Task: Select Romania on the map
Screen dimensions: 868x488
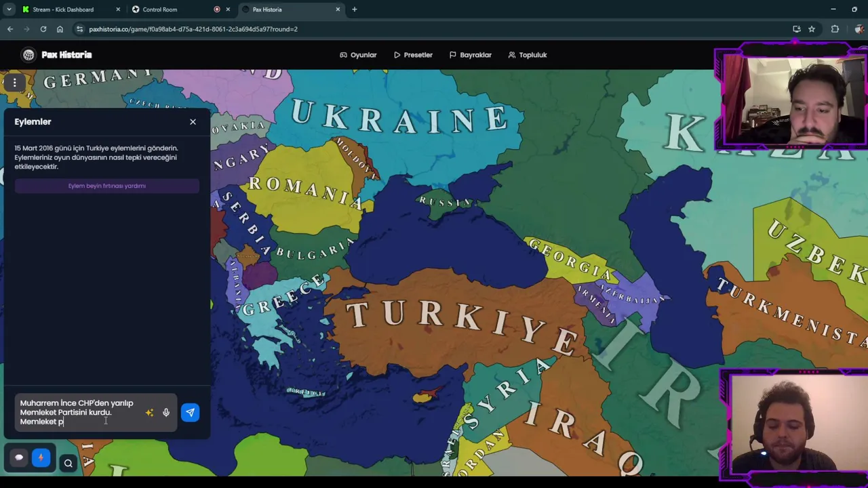Action: point(305,192)
